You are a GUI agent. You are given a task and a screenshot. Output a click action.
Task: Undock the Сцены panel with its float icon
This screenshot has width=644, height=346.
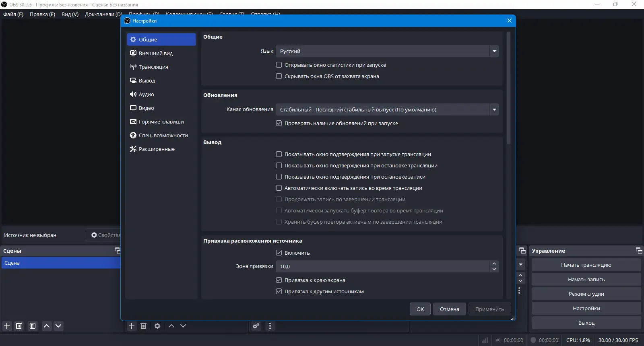tap(118, 251)
